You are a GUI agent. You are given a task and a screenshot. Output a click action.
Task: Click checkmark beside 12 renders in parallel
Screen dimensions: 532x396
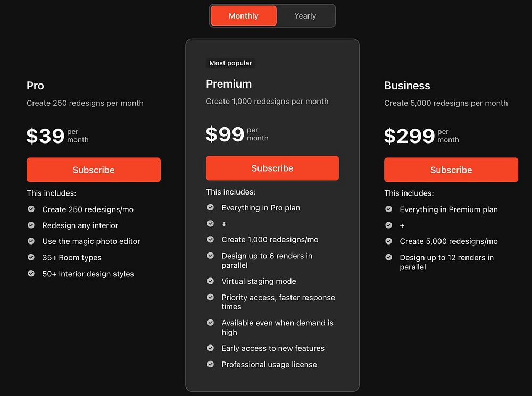tap(389, 257)
